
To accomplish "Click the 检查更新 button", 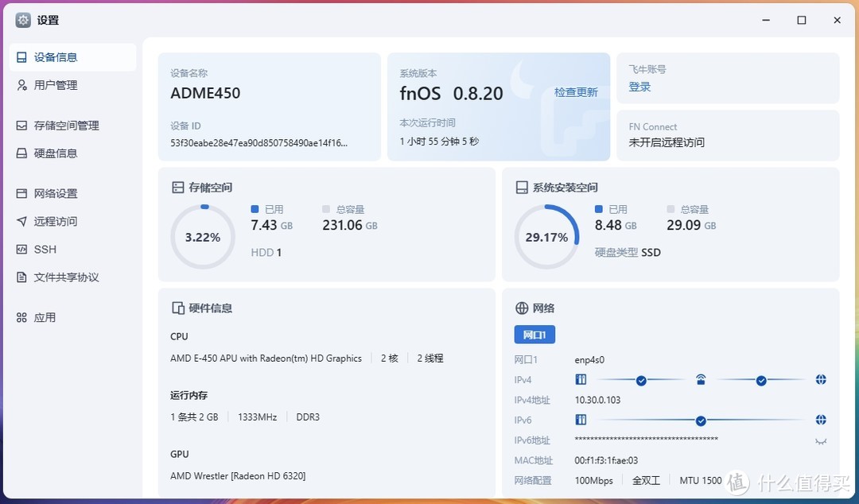I will point(576,92).
